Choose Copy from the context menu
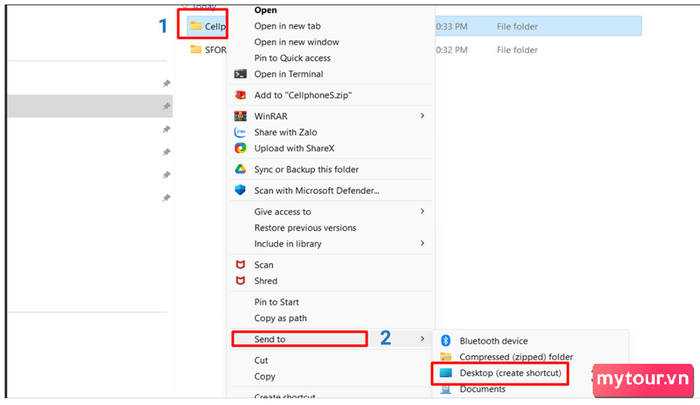Image resolution: width=700 pixels, height=405 pixels. pyautogui.click(x=265, y=376)
